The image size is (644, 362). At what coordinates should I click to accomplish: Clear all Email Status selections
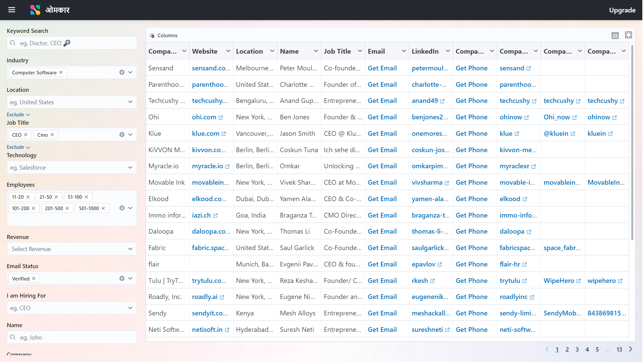122,279
